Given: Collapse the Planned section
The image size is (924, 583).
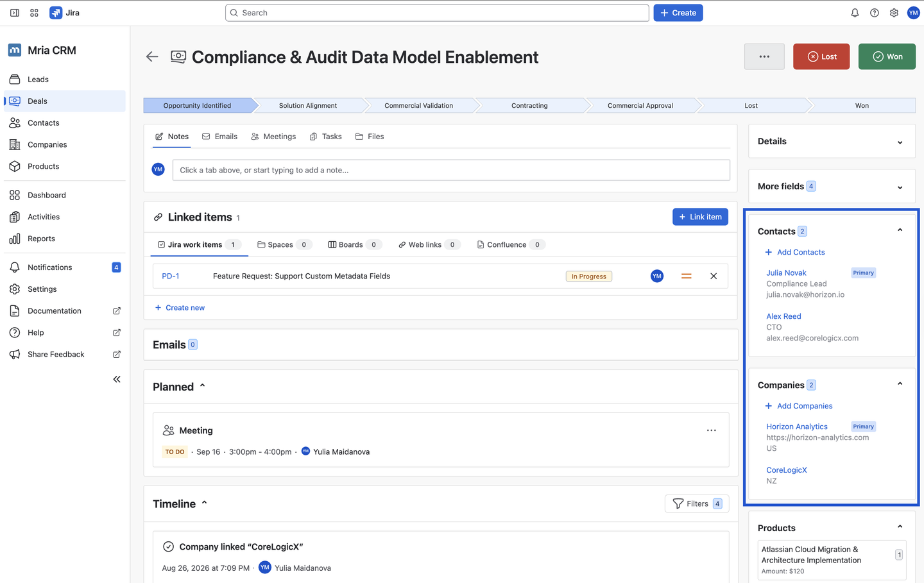Looking at the screenshot, I should point(202,386).
